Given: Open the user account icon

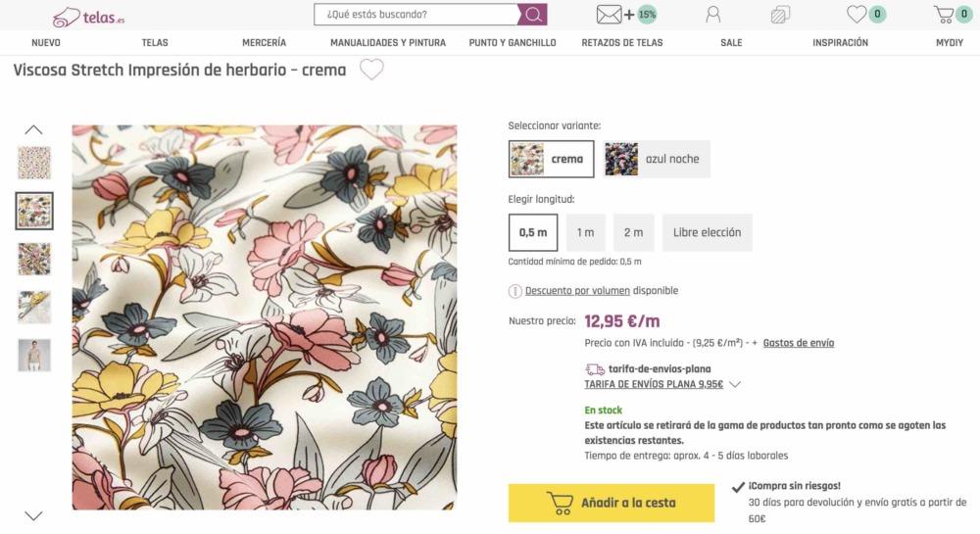Looking at the screenshot, I should pyautogui.click(x=712, y=15).
